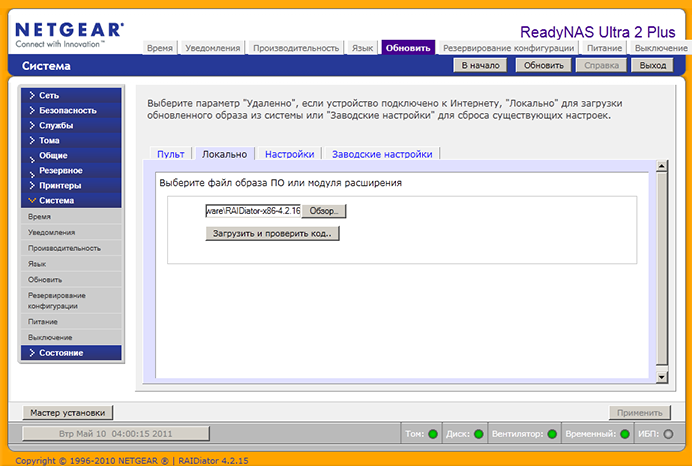Image resolution: width=692 pixels, height=466 pixels.
Task: Click the Диск green status LED
Action: (x=478, y=434)
